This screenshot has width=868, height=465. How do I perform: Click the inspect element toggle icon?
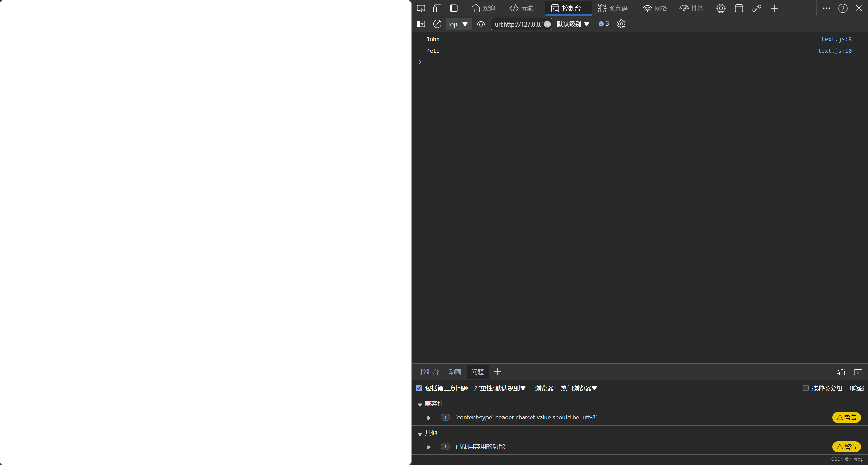[x=421, y=8]
